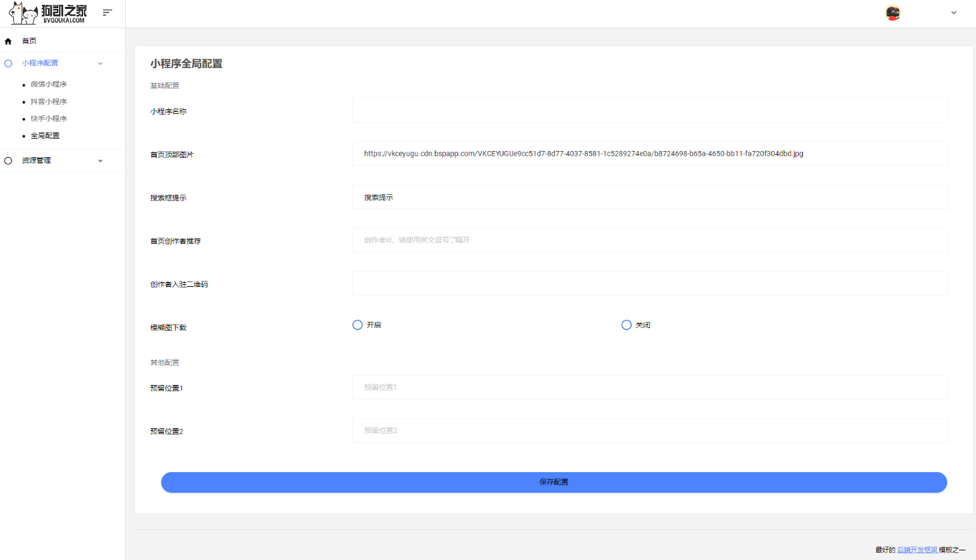Focus the 预留位置1 input field
Viewport: 976px width, 560px height.
pyautogui.click(x=650, y=387)
